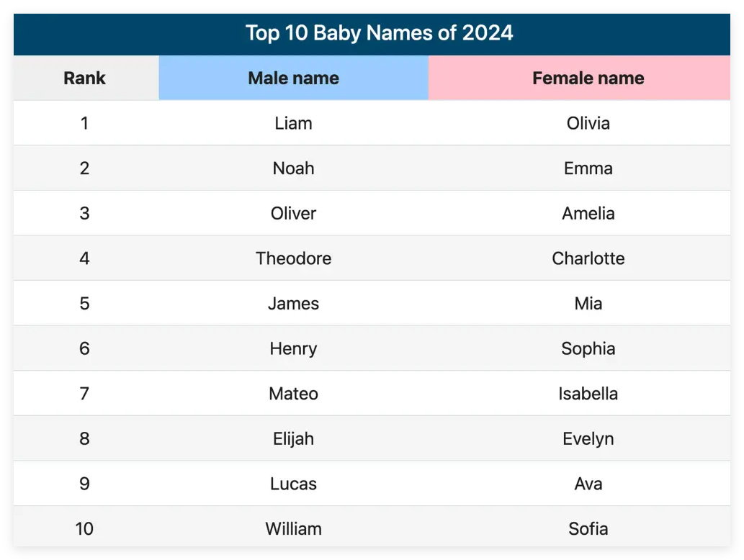Select the cell containing Elijah
This screenshot has height=560, width=744.
pos(294,438)
